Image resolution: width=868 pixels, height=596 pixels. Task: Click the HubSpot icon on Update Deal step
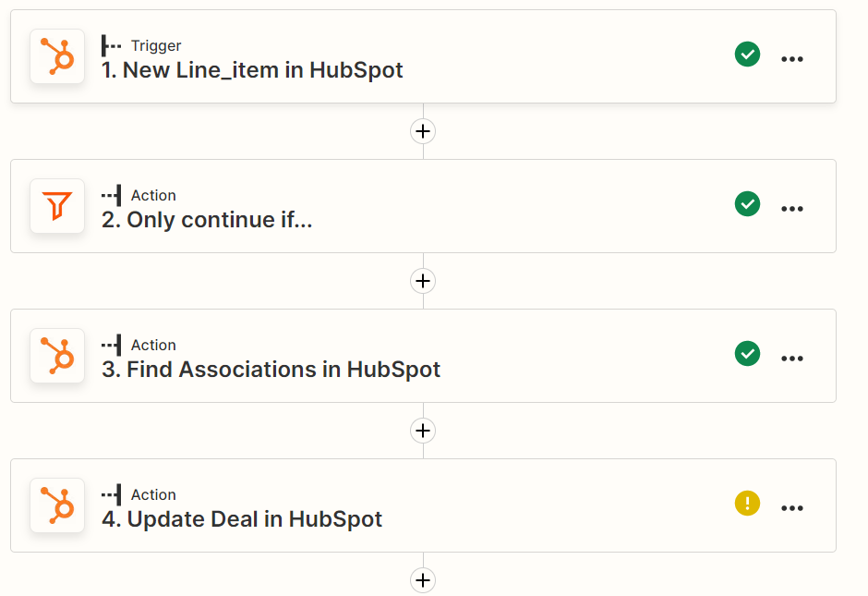pos(57,505)
